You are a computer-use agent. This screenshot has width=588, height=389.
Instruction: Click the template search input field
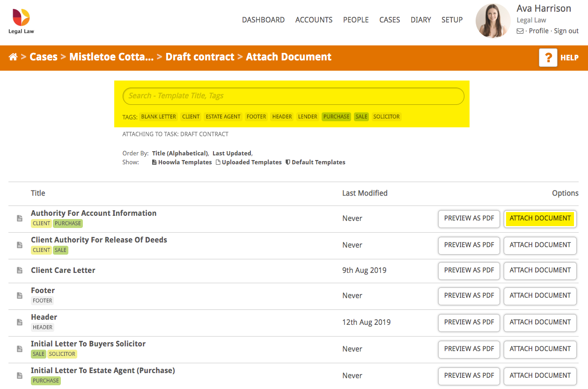click(293, 95)
